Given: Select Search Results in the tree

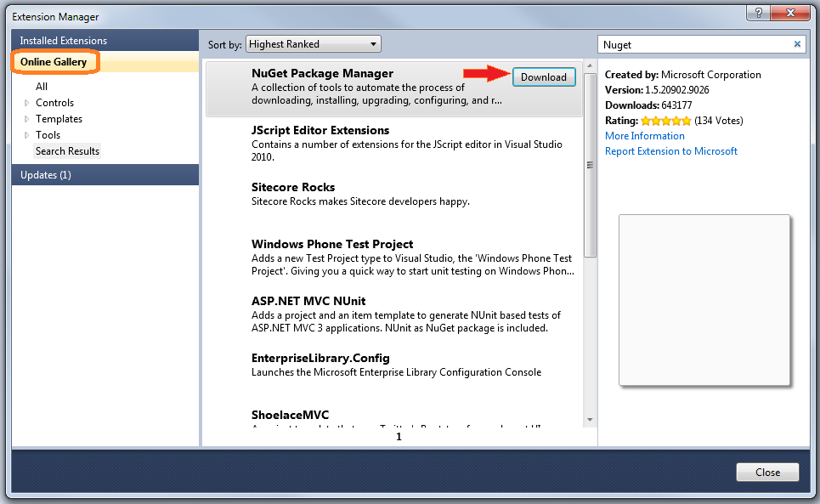Looking at the screenshot, I should (x=67, y=151).
